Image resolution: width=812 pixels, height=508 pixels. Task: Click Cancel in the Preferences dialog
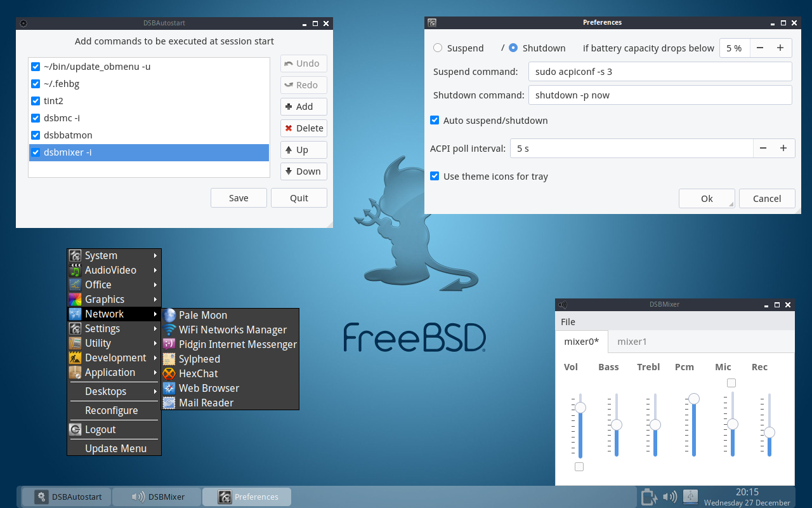pyautogui.click(x=766, y=199)
